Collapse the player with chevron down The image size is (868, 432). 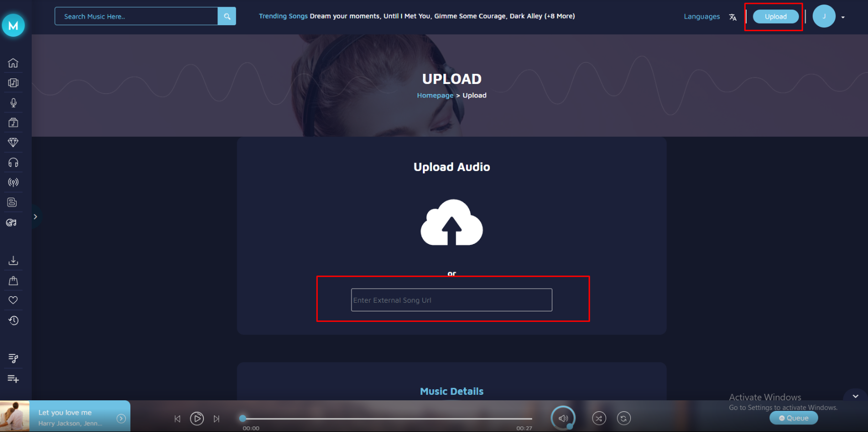click(x=855, y=396)
